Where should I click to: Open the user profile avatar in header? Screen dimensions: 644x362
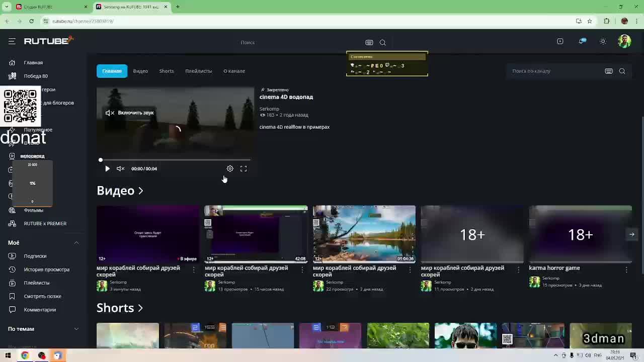[x=624, y=41]
